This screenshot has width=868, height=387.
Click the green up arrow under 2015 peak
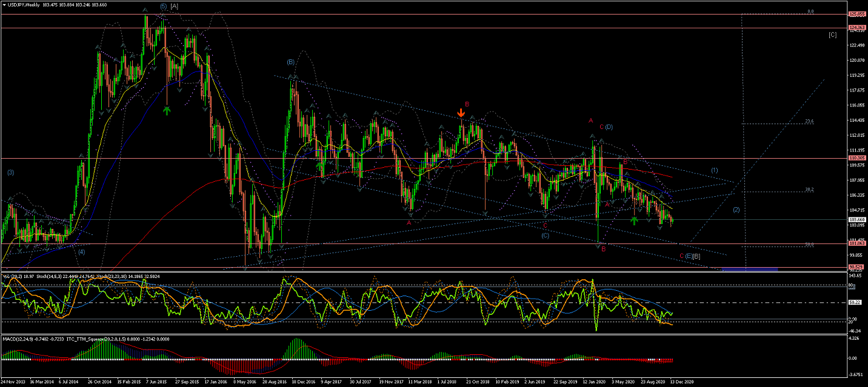coord(166,111)
